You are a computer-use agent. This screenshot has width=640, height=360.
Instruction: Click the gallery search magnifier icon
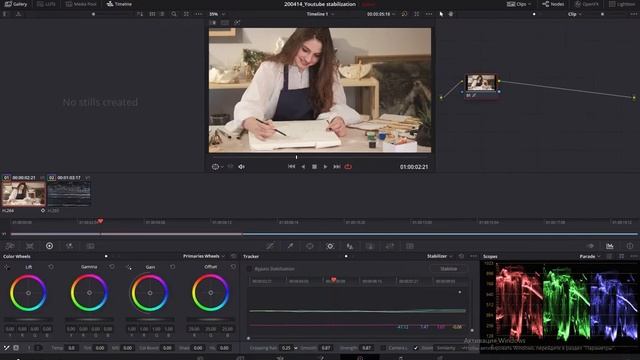(174, 14)
